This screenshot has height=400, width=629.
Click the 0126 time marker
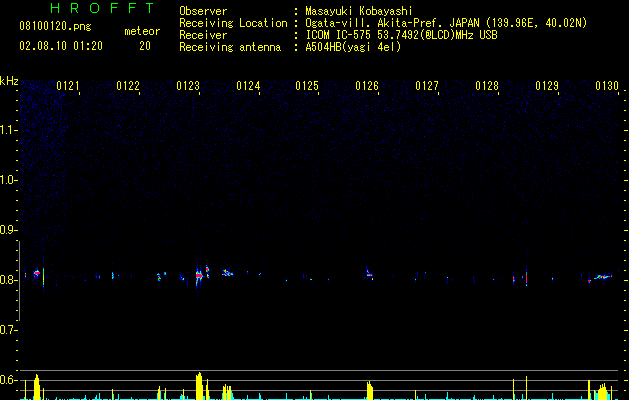[x=367, y=86]
